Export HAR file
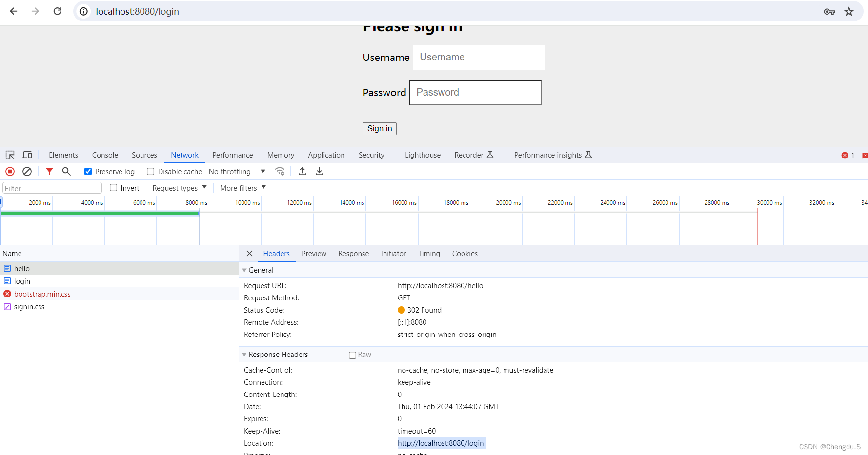The image size is (868, 455). 319,171
